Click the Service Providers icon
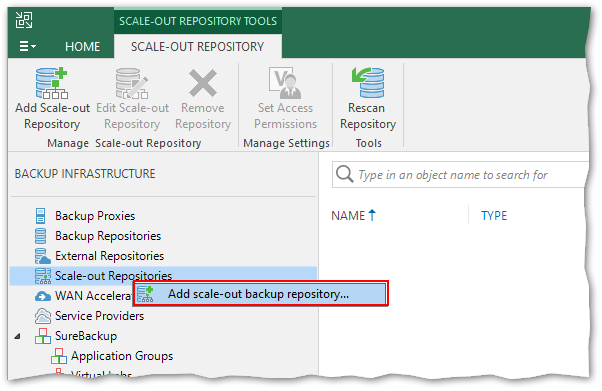The image size is (602, 391). [x=43, y=316]
